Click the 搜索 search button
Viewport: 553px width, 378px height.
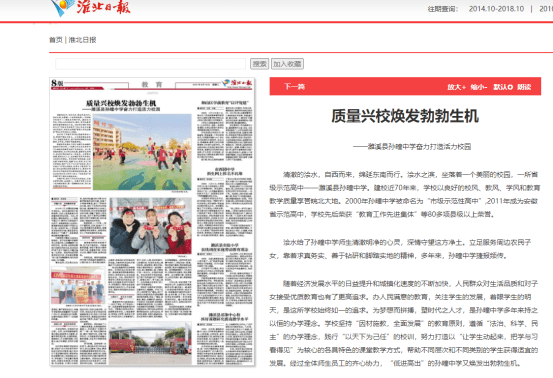(260, 64)
